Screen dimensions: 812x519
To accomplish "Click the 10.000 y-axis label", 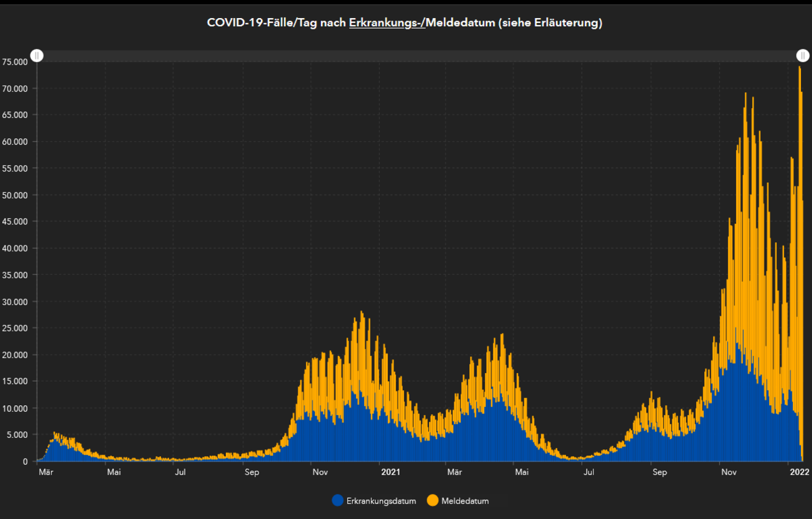I will tap(15, 408).
